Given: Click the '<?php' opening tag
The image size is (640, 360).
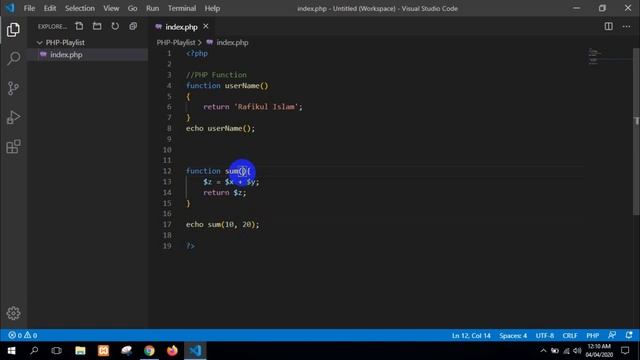Looking at the screenshot, I should 197,53.
